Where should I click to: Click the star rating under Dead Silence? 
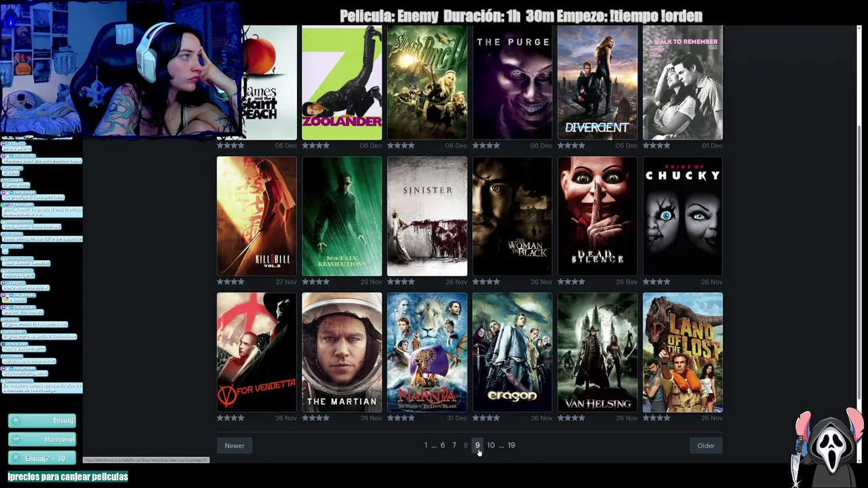(572, 282)
